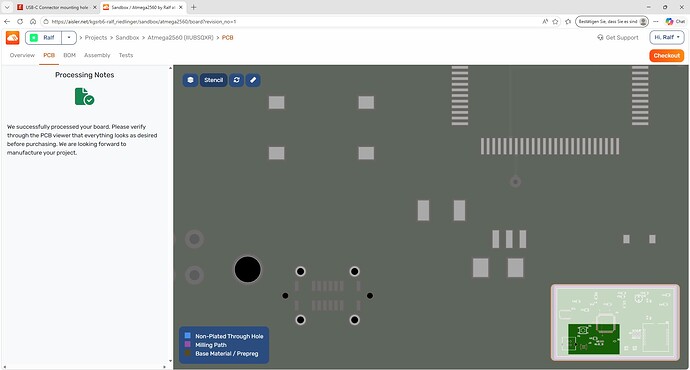
Task: Switch to the BOM tab
Action: pos(70,55)
